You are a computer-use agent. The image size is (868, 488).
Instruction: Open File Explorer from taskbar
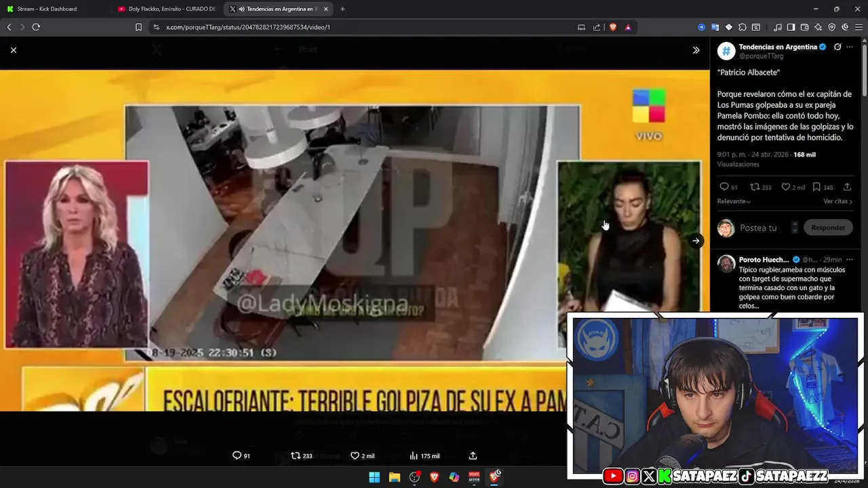click(x=395, y=477)
